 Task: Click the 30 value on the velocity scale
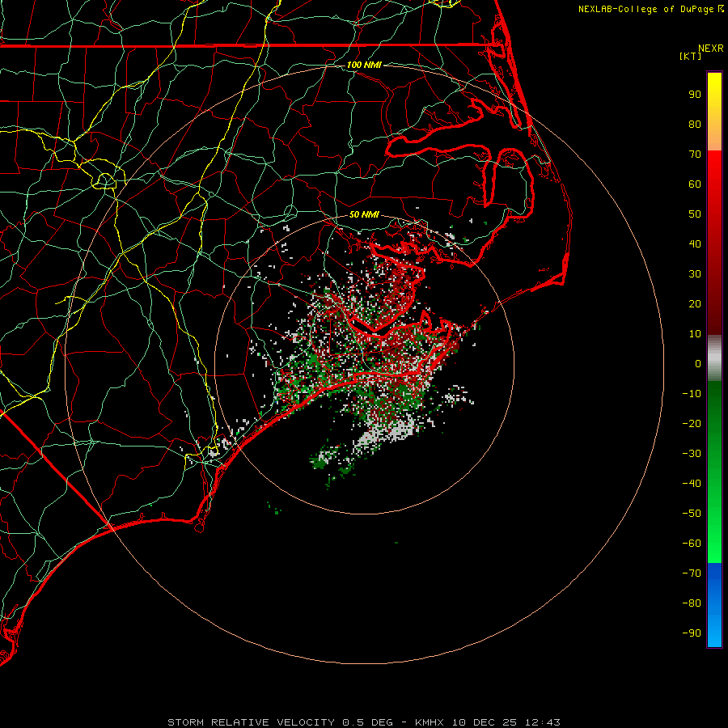pos(695,274)
